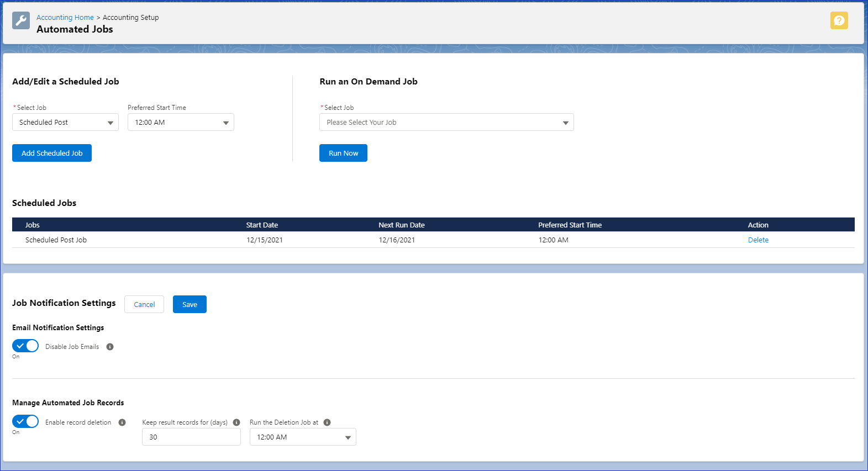The height and width of the screenshot is (471, 868).
Task: Expand the Preferred Start Time dropdown
Action: pos(181,123)
